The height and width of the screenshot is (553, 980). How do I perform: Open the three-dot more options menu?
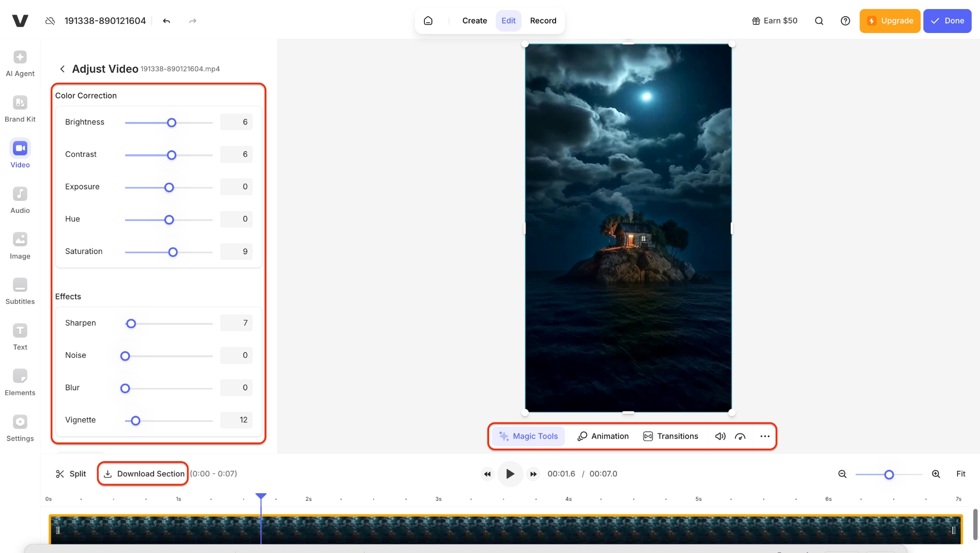tap(765, 436)
